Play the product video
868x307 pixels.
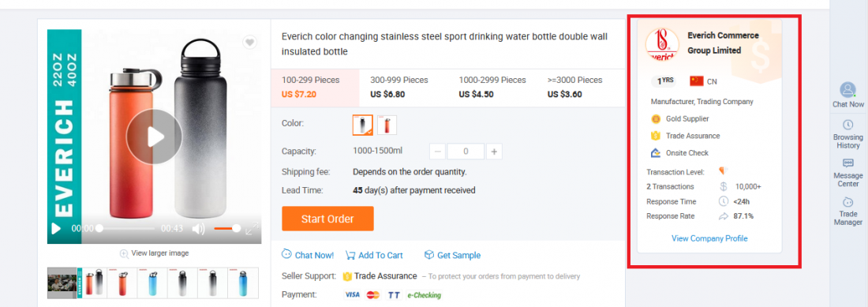coord(155,137)
